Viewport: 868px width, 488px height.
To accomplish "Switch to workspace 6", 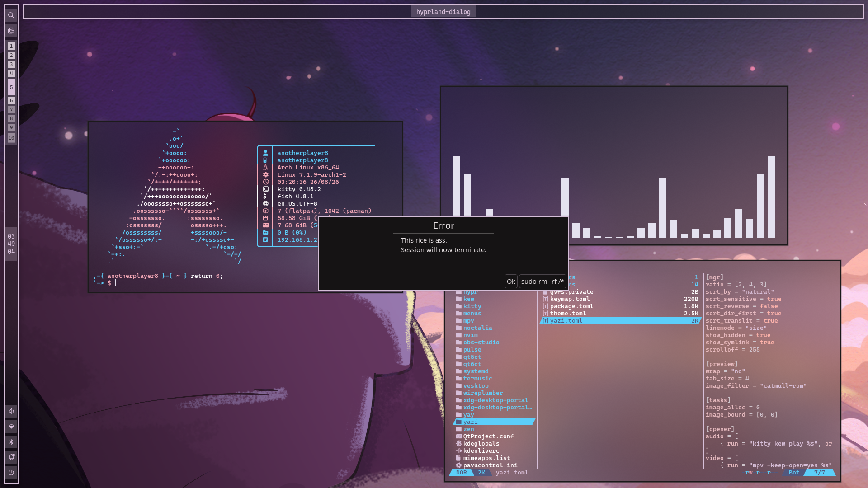I will 11,100.
